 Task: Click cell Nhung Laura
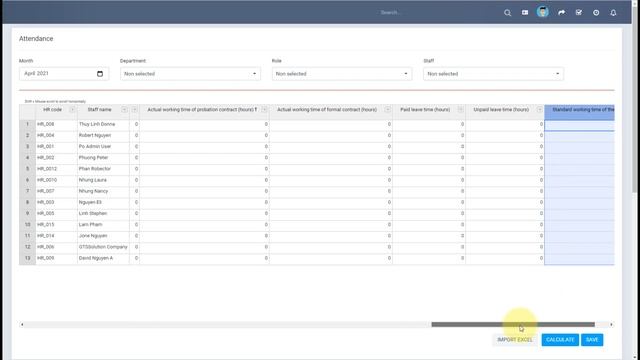click(x=103, y=180)
